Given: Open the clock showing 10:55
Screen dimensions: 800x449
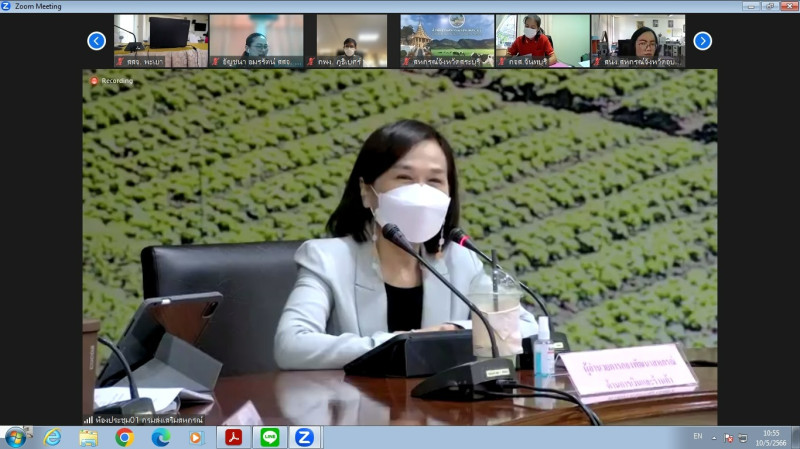Looking at the screenshot, I should point(771,438).
